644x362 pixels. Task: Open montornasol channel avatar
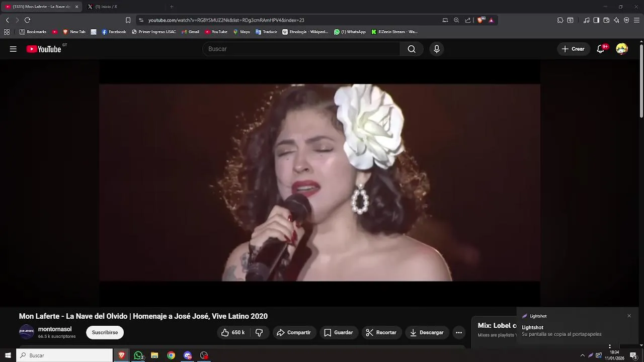(x=27, y=332)
